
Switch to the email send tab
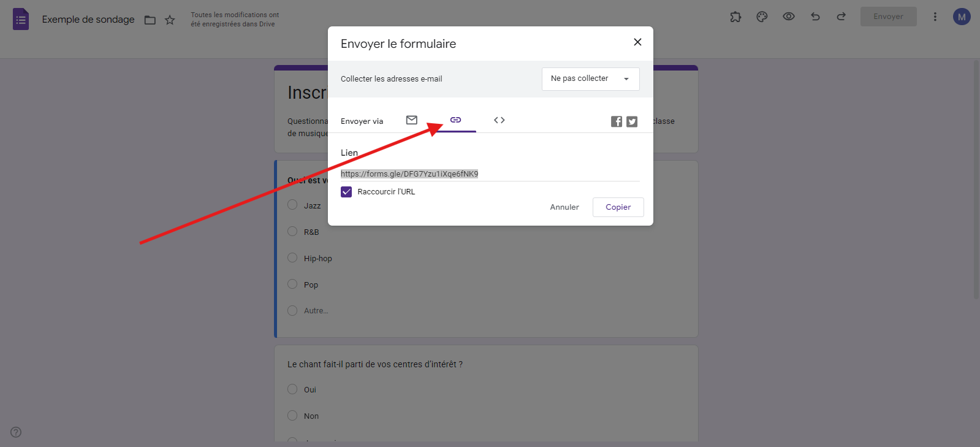(412, 120)
